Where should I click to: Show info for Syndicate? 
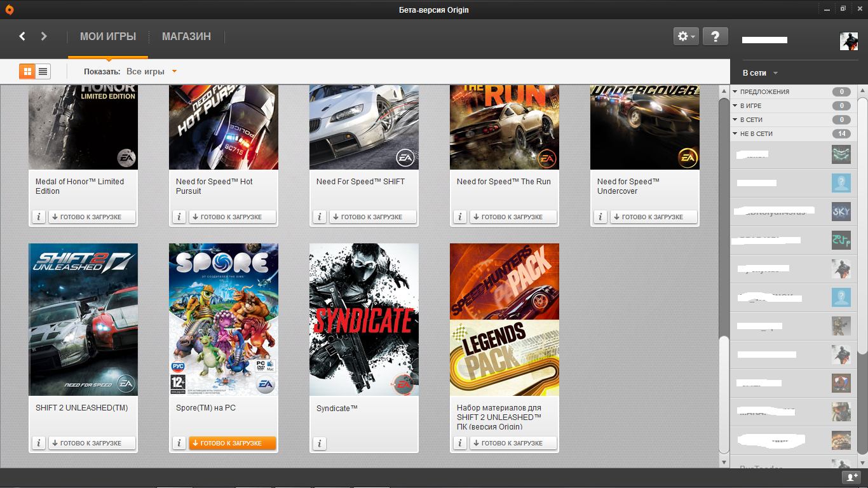[x=319, y=443]
